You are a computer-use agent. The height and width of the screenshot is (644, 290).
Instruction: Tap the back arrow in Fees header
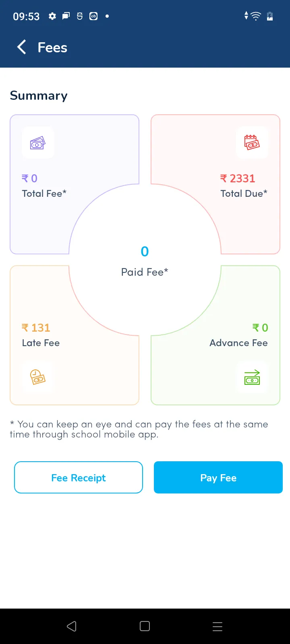click(22, 47)
